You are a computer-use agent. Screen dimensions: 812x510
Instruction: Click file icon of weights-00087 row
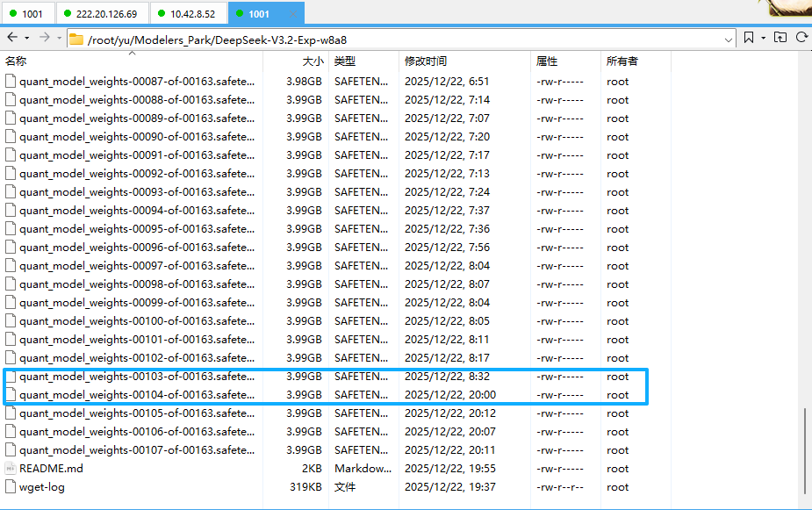[x=11, y=82]
